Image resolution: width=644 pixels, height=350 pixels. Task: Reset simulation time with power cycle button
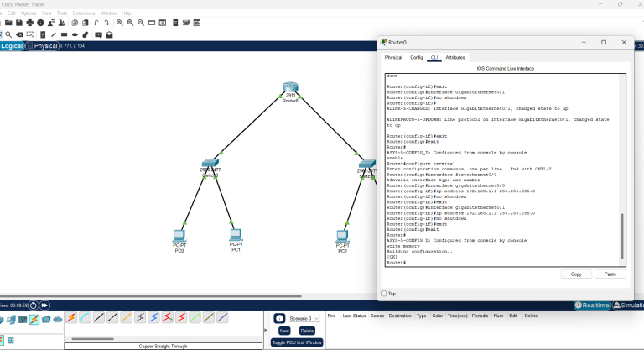click(x=34, y=306)
